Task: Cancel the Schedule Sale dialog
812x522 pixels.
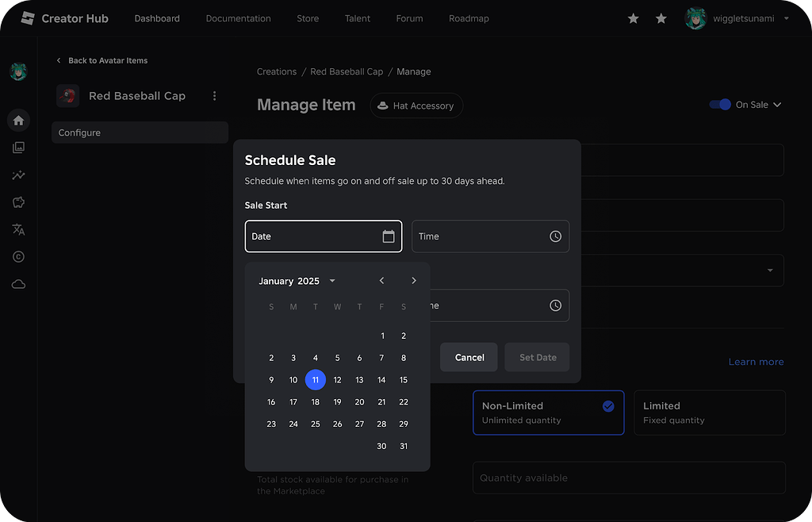Action: click(x=469, y=357)
